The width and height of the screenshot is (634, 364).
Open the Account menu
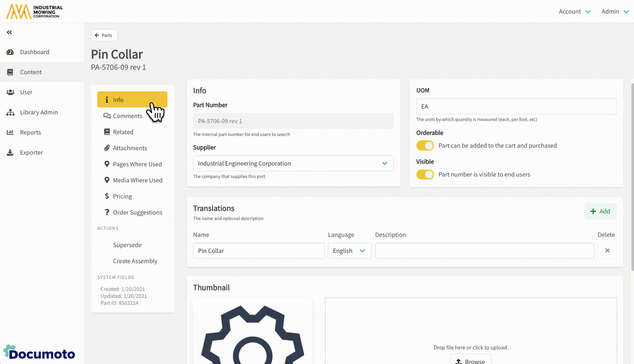click(x=574, y=11)
